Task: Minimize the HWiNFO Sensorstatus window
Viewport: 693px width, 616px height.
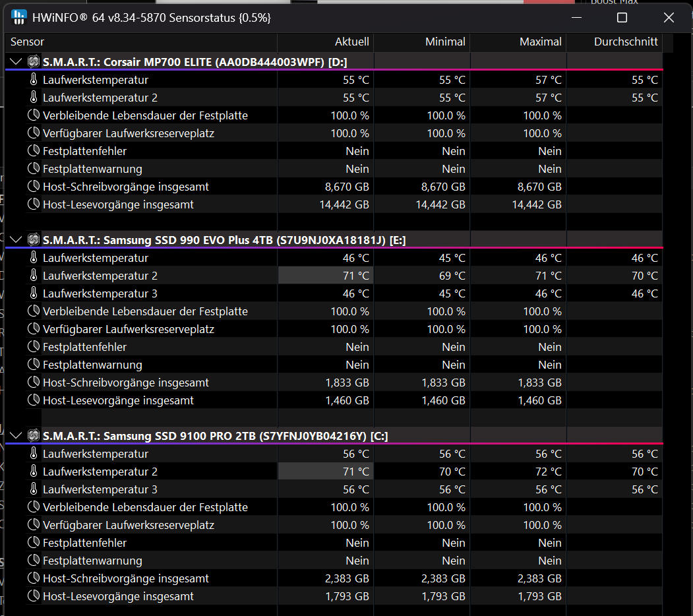Action: [576, 18]
